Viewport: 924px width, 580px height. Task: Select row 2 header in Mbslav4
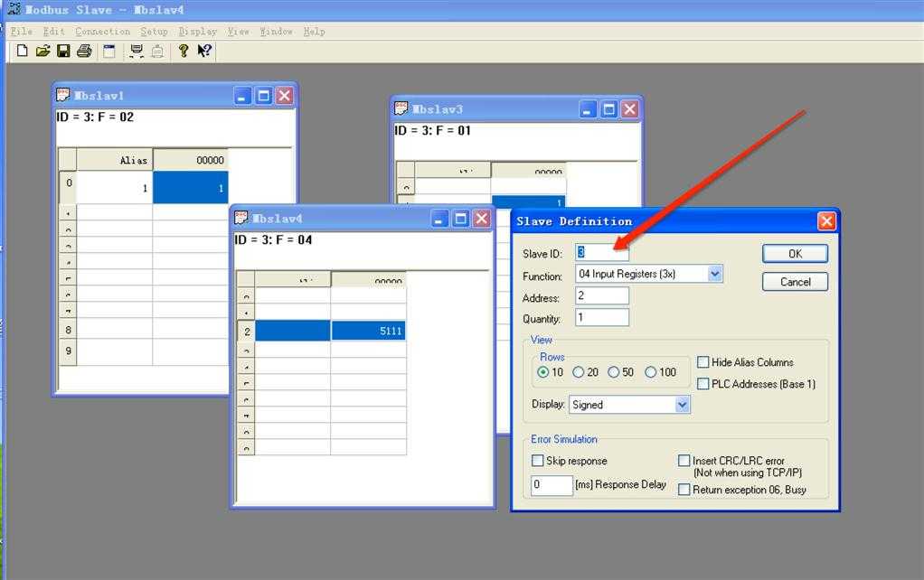(x=246, y=331)
